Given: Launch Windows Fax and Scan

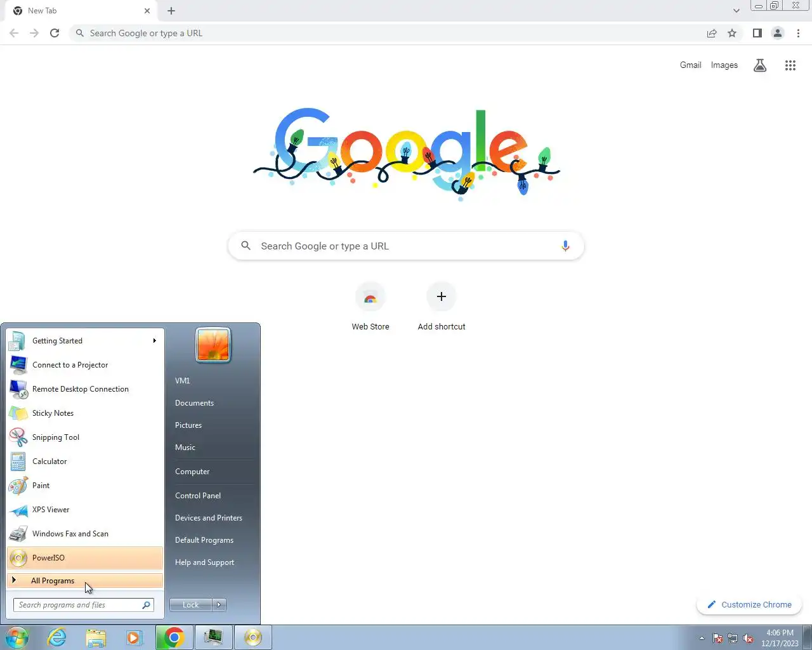Looking at the screenshot, I should [x=85, y=534].
